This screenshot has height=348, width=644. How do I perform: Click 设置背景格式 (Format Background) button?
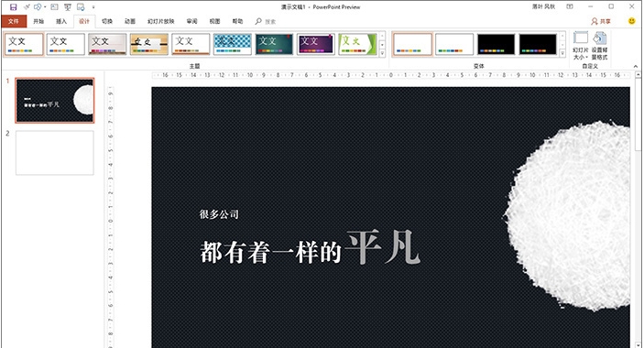pos(600,46)
